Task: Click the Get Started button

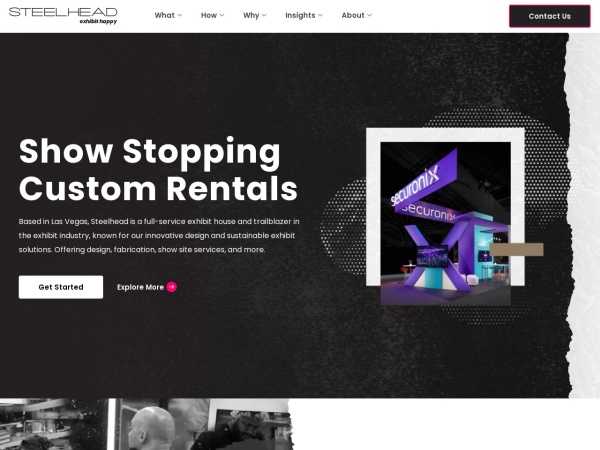Action: (x=61, y=287)
